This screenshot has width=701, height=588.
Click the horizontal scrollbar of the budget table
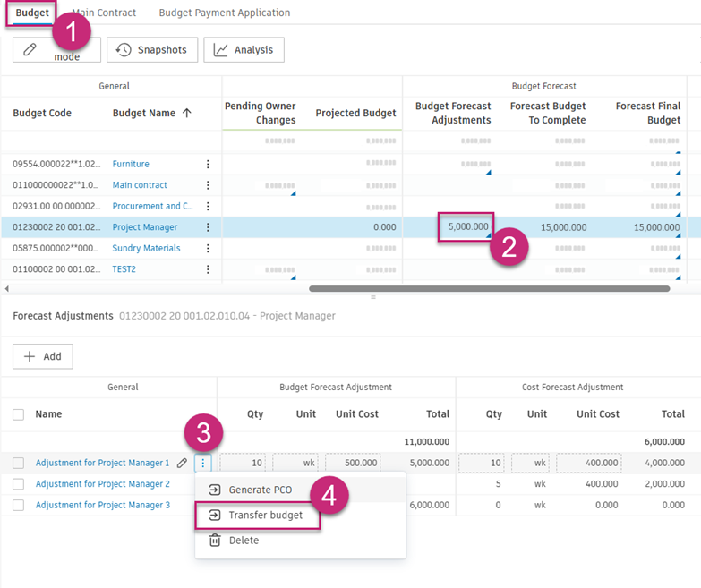pos(489,289)
